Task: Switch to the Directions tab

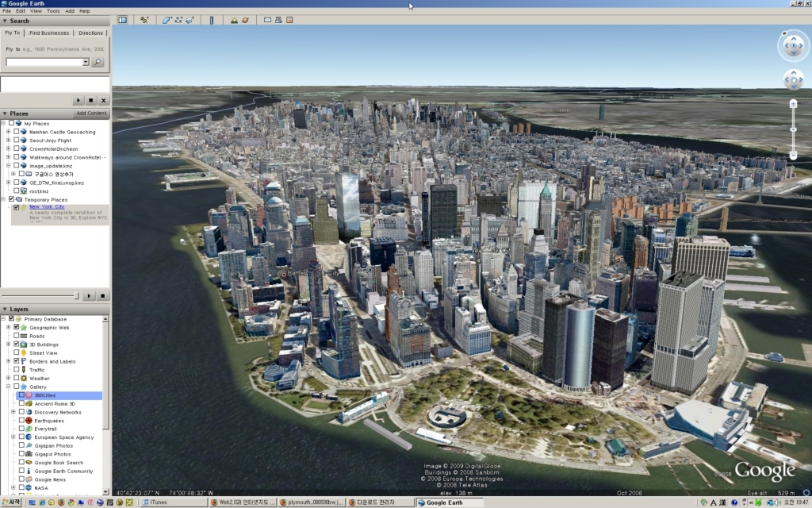Action: tap(91, 33)
